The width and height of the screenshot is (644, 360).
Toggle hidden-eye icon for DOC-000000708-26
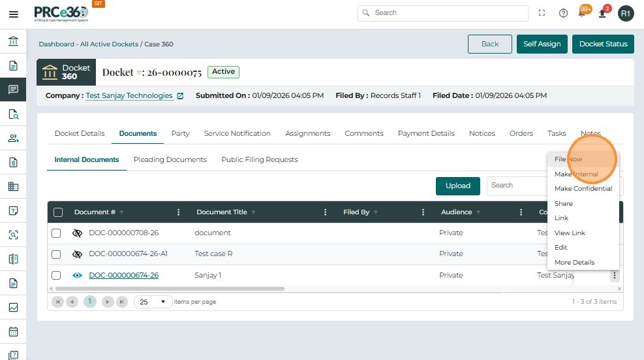pos(77,233)
